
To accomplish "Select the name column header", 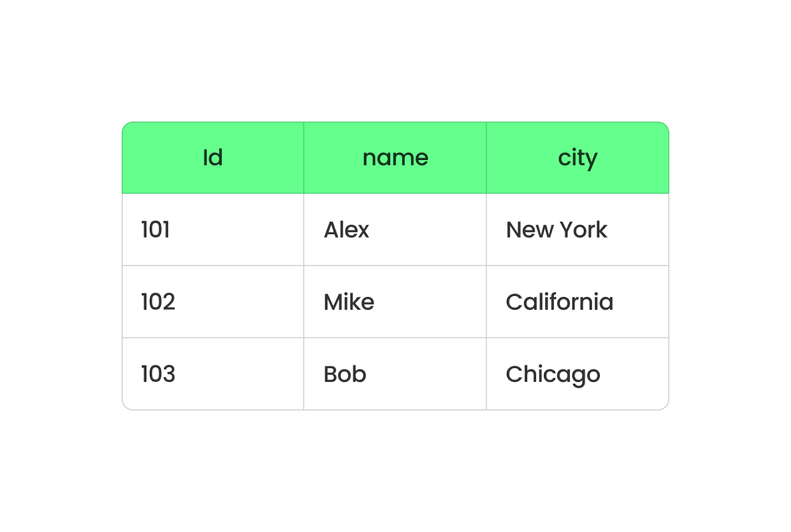I will [395, 158].
